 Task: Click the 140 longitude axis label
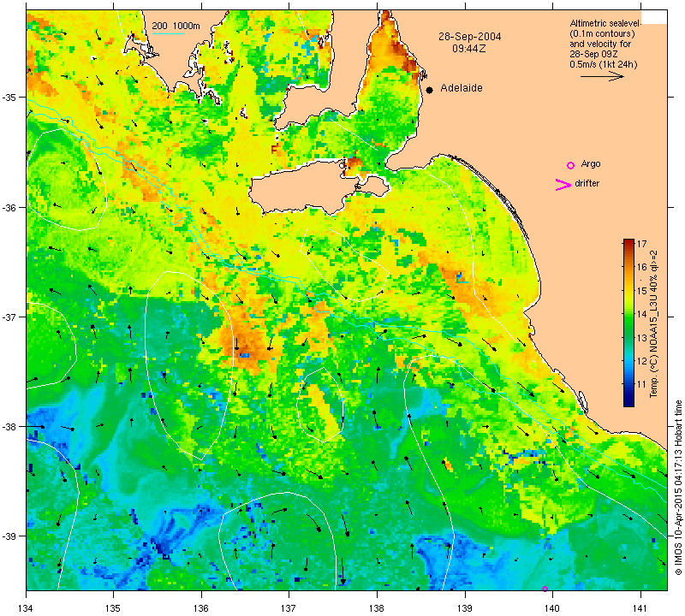tap(552, 608)
